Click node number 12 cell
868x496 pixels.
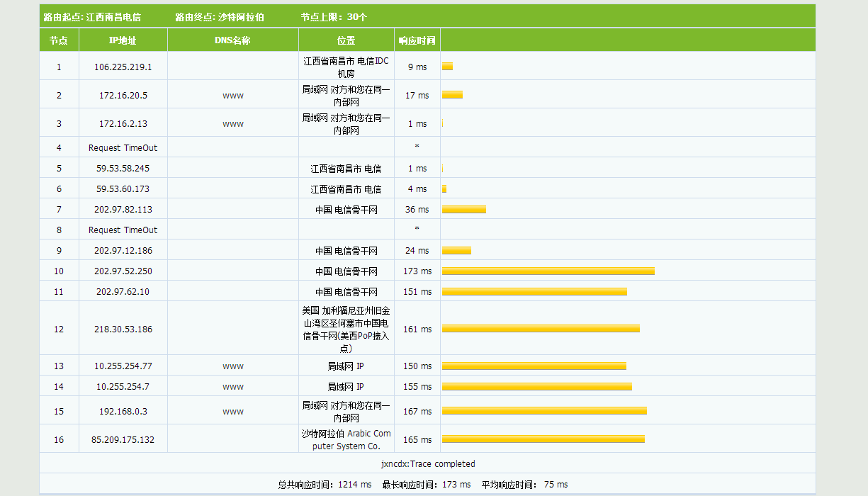point(59,329)
